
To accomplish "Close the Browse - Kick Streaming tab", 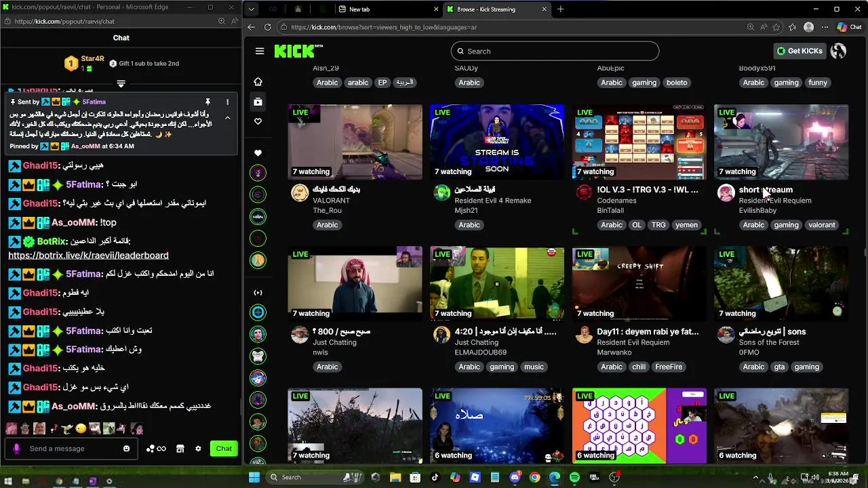I will click(544, 9).
